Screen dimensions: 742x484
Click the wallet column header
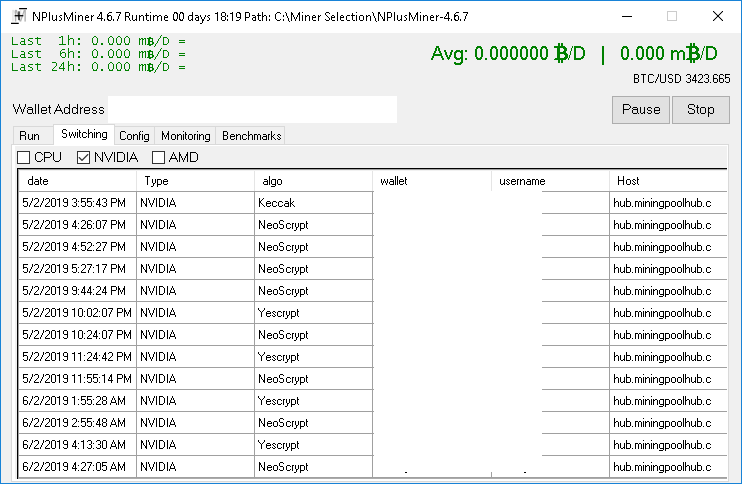(432, 181)
